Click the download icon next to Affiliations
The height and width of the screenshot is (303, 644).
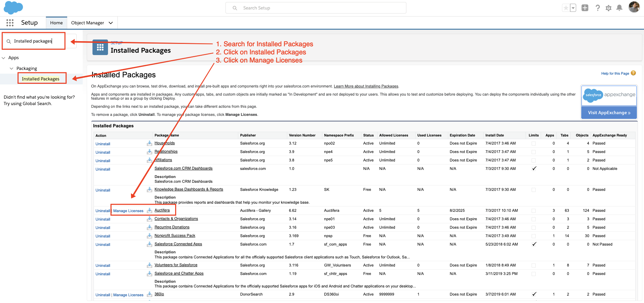click(150, 160)
